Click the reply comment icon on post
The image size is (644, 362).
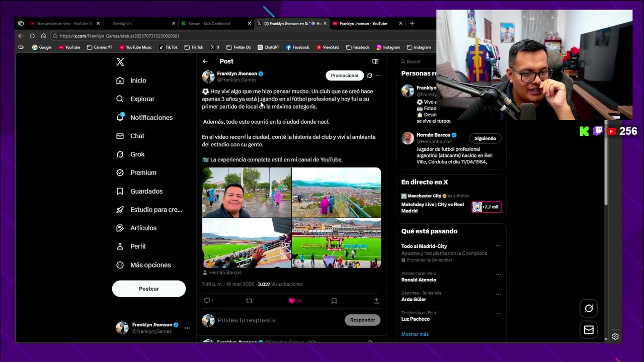[207, 301]
